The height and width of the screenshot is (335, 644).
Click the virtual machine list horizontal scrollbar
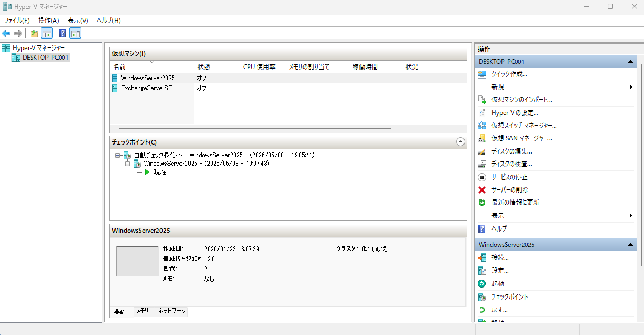(255, 128)
